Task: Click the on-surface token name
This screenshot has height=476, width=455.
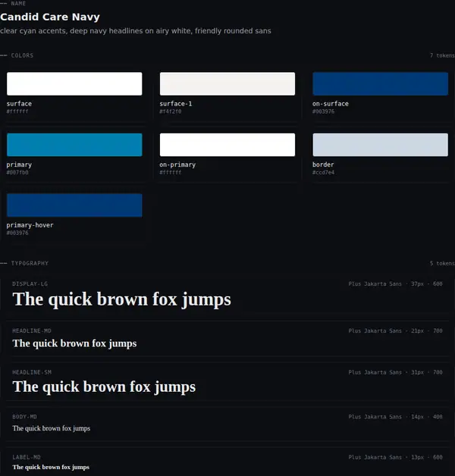Action: (x=331, y=104)
